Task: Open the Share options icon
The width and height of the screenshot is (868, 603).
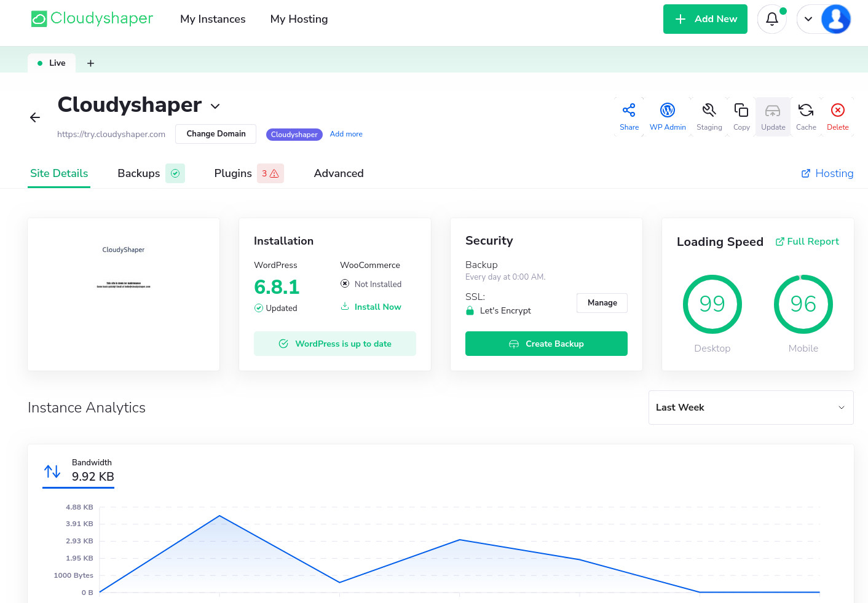Action: click(629, 116)
